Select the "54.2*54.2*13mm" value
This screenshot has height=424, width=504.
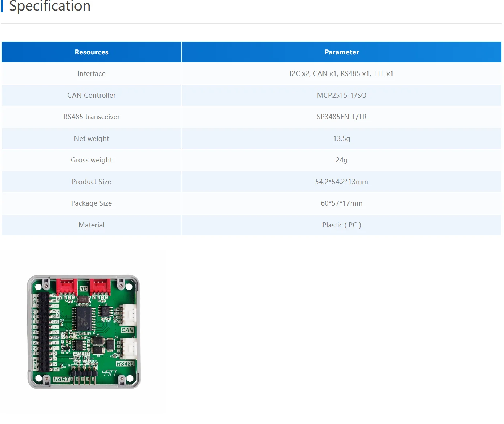[x=342, y=182]
